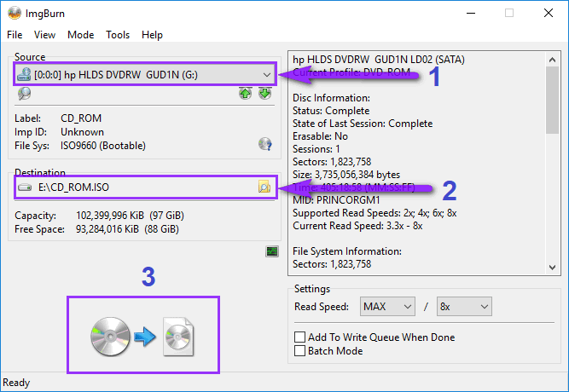This screenshot has width=569, height=392.
Task: Open the Mode menu
Action: 80,35
